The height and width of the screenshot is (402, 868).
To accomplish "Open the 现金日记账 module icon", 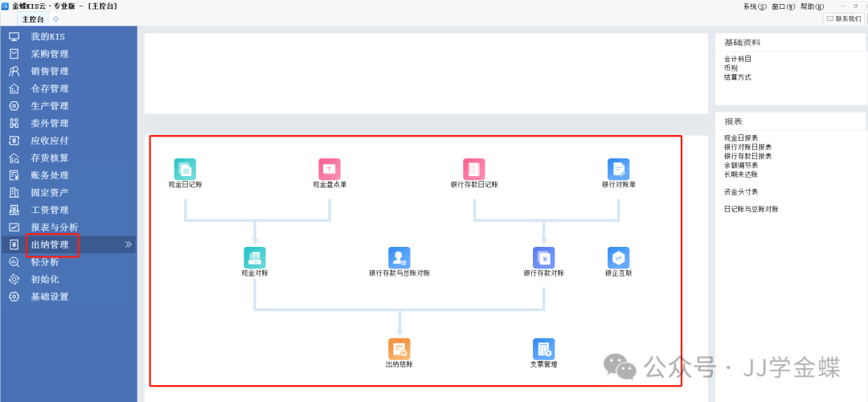I will coord(185,169).
